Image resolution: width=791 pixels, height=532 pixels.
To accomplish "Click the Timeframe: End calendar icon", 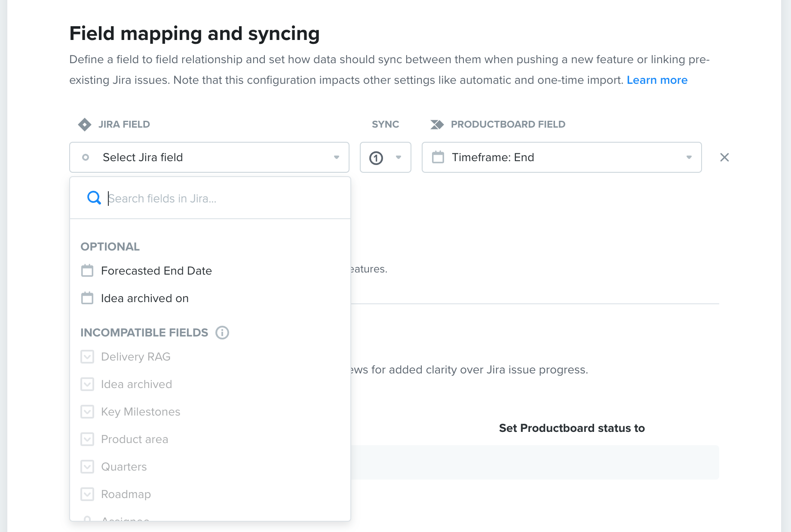I will 438,157.
